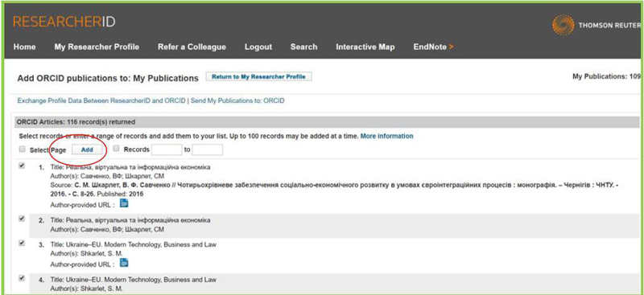Focus the Records range 'to' end field
The image size is (644, 295).
[208, 150]
